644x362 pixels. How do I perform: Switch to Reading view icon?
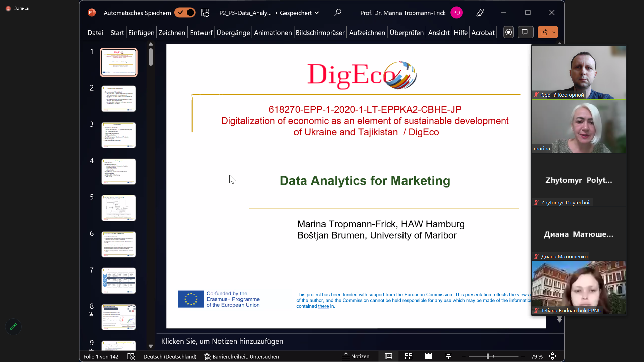coord(428,356)
